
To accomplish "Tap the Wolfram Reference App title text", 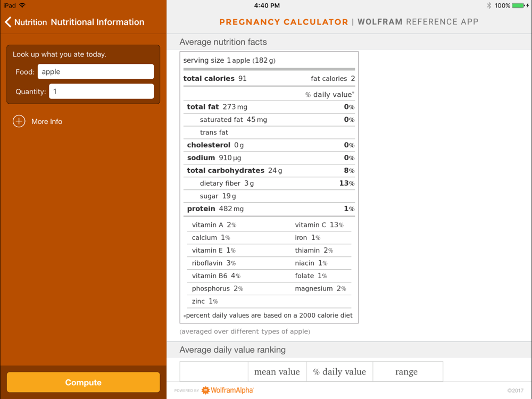I will pos(418,22).
